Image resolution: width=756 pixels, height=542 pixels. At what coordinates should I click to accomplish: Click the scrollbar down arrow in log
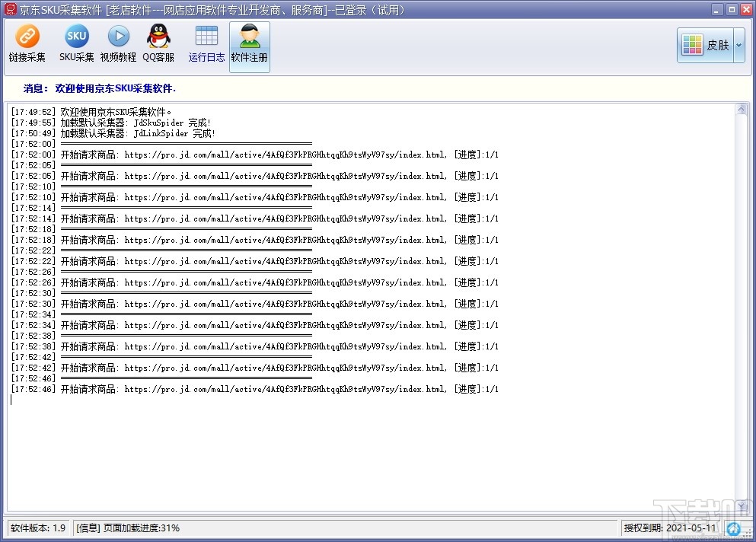click(742, 505)
